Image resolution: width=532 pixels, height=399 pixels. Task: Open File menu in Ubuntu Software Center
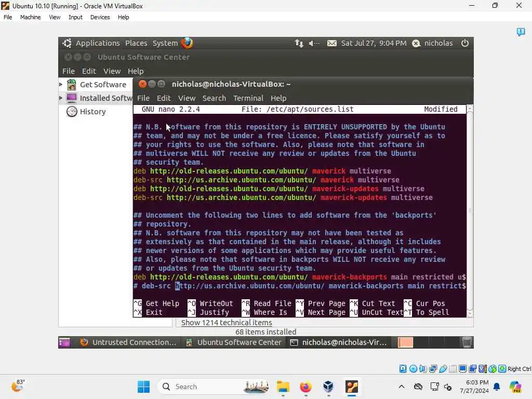(69, 71)
